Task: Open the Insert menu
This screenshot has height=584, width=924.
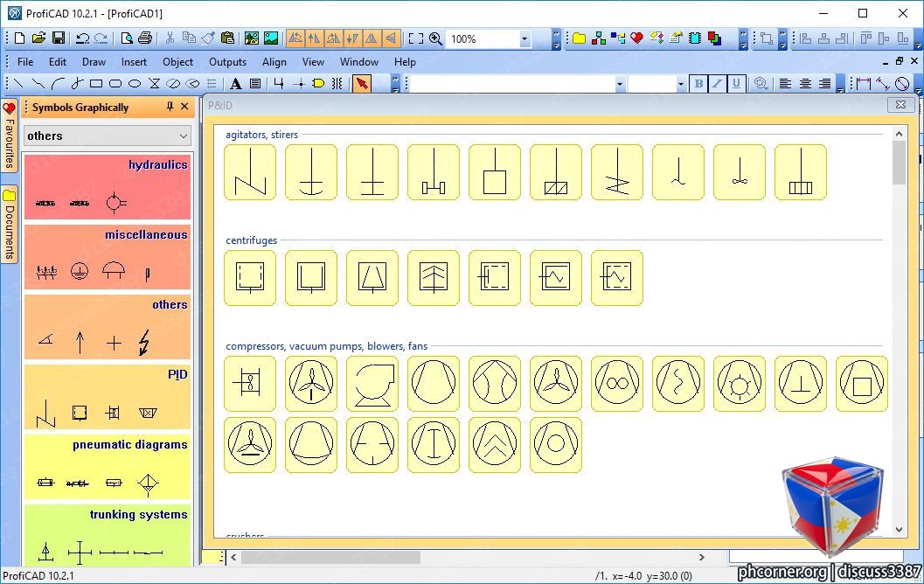Action: point(134,62)
